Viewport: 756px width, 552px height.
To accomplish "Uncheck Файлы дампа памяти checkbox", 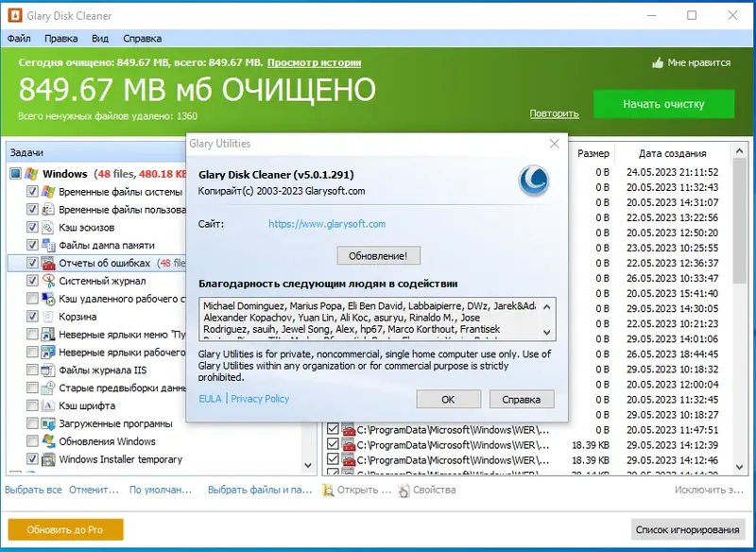I will (32, 245).
